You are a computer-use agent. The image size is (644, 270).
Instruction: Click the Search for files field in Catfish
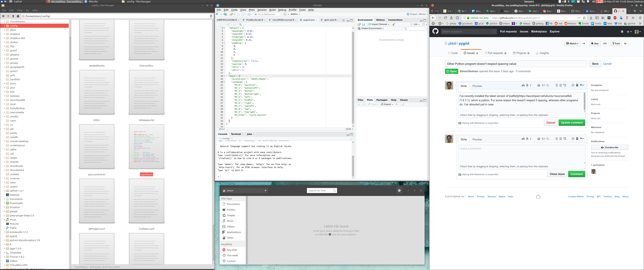pyautogui.click(x=322, y=191)
